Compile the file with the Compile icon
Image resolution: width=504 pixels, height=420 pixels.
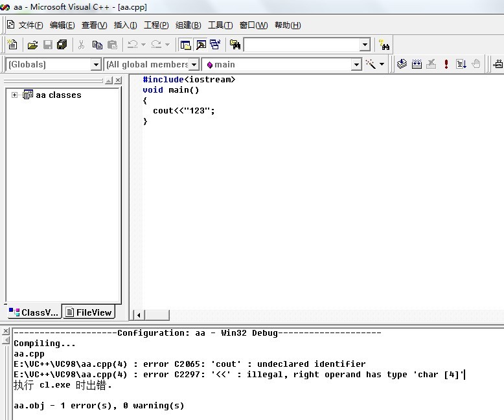(402, 64)
